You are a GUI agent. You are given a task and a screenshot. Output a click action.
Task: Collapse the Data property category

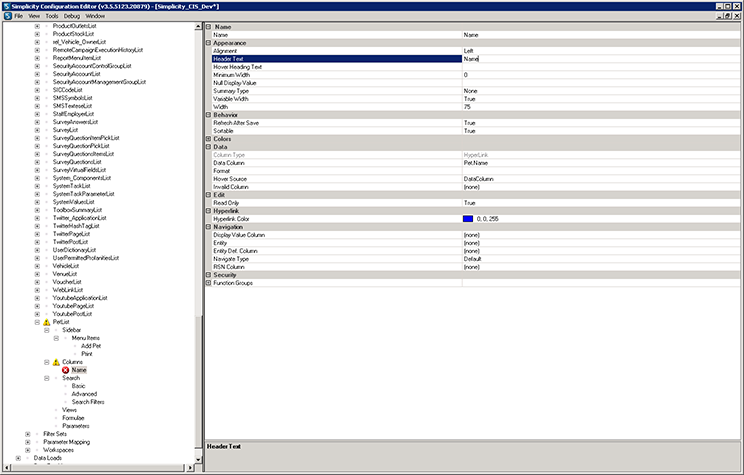[208, 147]
